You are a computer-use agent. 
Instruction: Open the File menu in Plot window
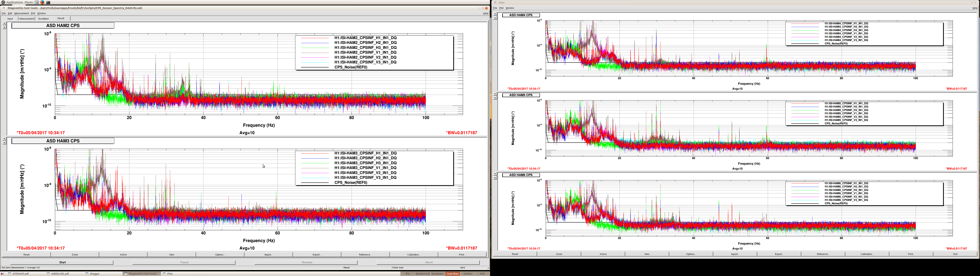pyautogui.click(x=495, y=8)
